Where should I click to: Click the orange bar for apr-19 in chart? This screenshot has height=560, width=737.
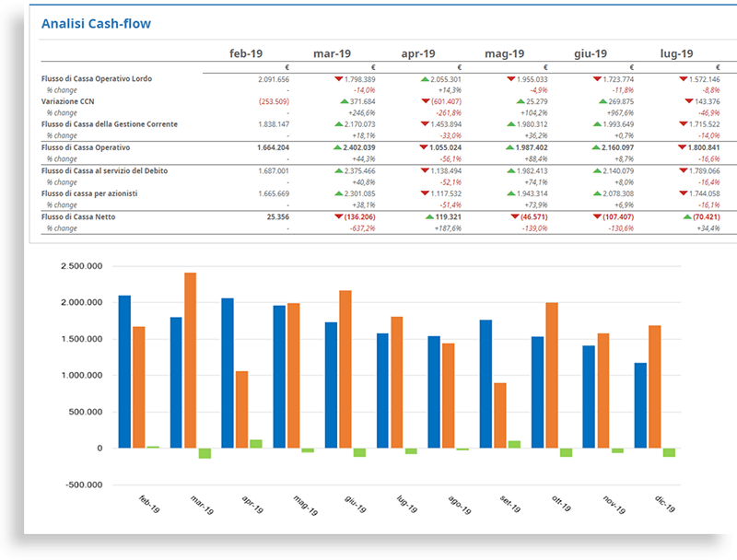click(x=241, y=410)
